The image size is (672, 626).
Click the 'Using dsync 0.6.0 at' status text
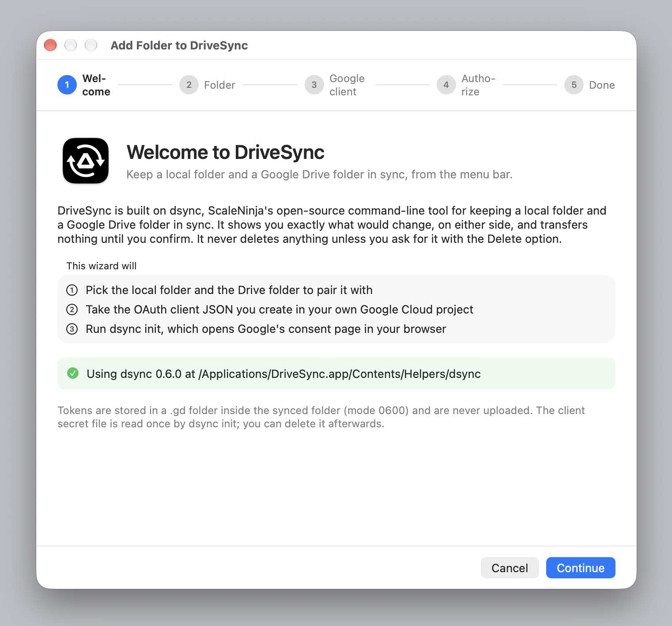[x=283, y=374]
